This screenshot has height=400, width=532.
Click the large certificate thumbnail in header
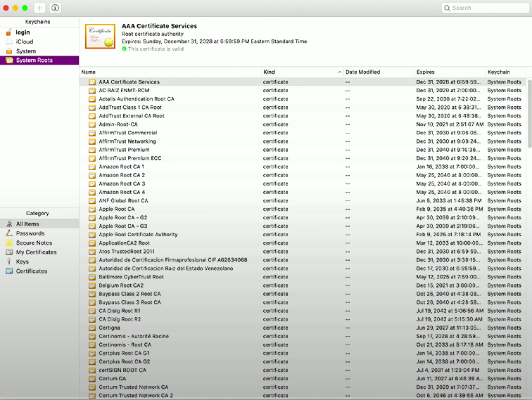tap(100, 37)
